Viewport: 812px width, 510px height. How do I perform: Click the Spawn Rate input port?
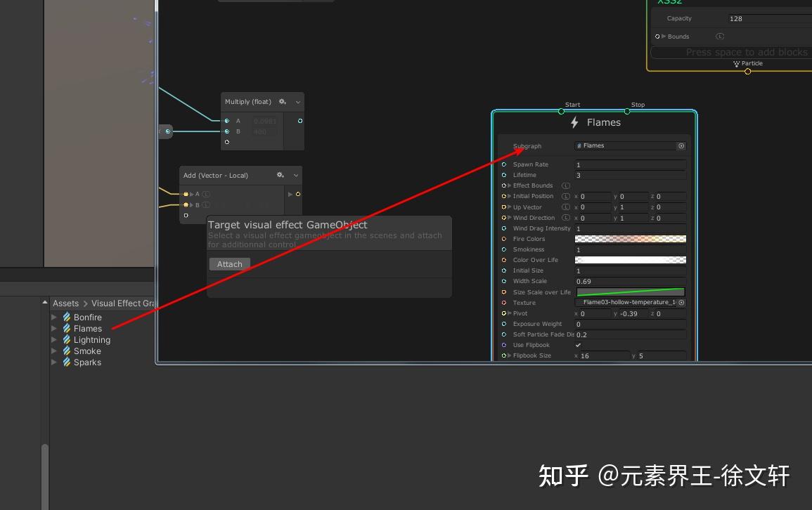tap(504, 164)
